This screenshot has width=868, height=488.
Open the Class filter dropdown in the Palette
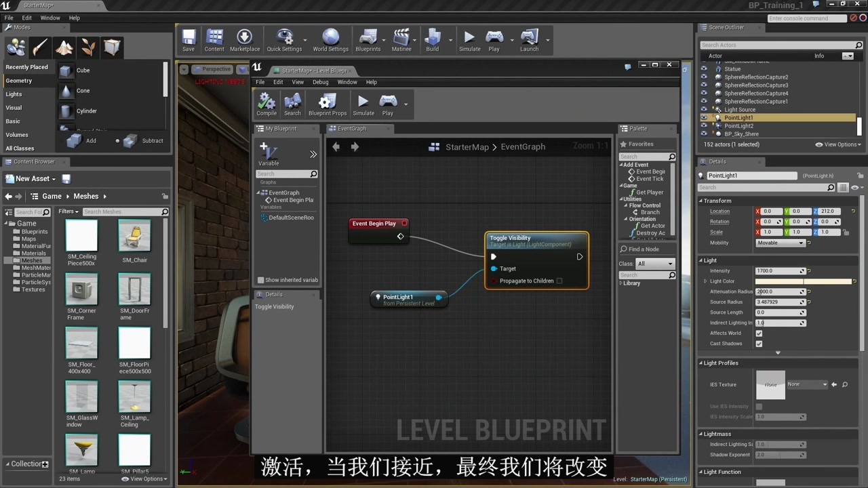(x=655, y=264)
